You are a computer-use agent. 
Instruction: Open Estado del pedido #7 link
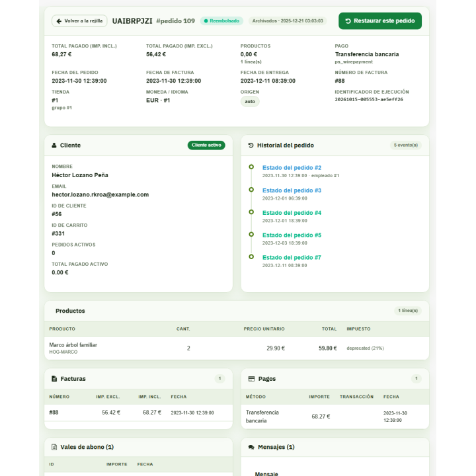[292, 257]
